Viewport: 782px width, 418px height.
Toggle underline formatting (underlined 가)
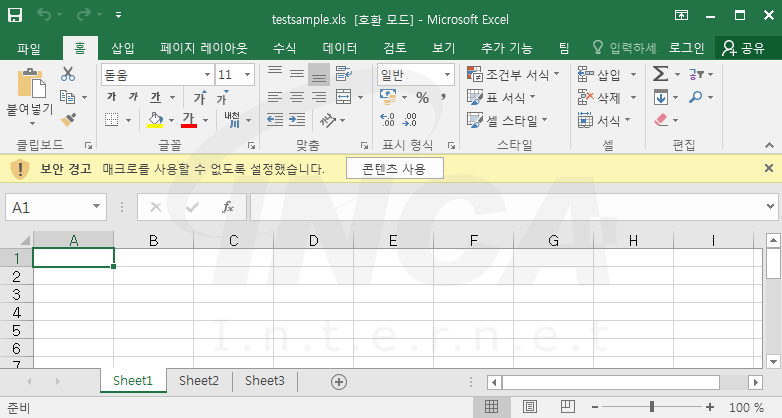pos(156,97)
